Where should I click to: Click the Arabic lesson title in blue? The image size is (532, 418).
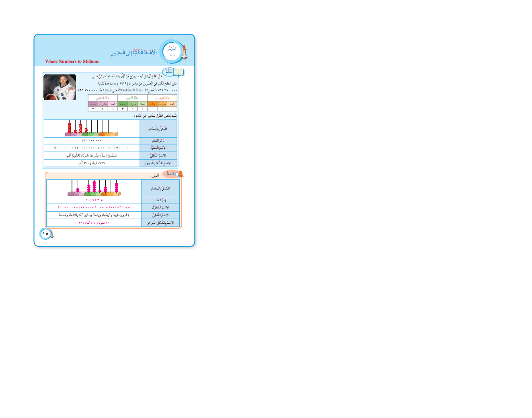134,53
